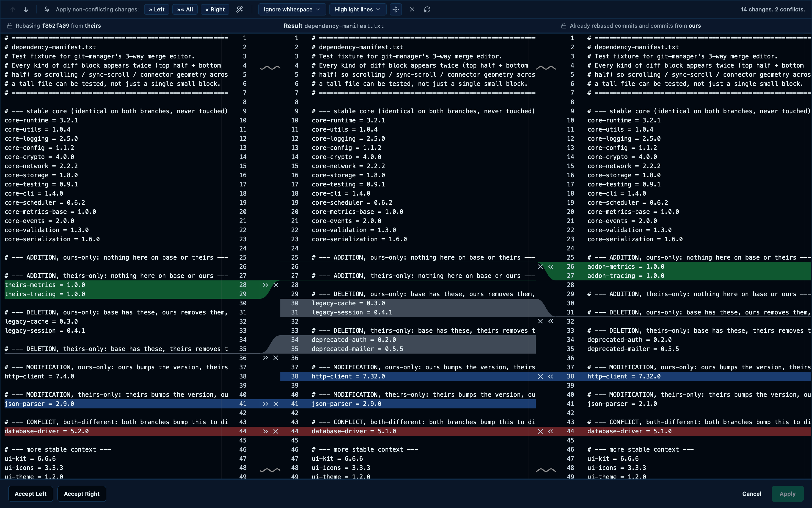812x508 pixels.
Task: Click 'addon-tracing = 1.0.0' in right pane
Action: (626, 276)
